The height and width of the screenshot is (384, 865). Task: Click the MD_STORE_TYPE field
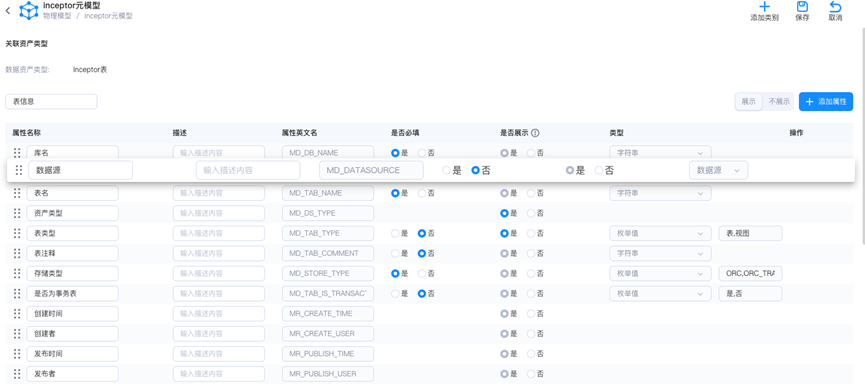click(x=328, y=273)
